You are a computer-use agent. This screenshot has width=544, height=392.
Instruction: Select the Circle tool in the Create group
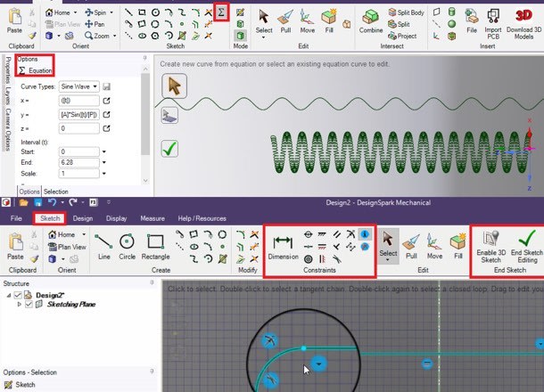127,247
